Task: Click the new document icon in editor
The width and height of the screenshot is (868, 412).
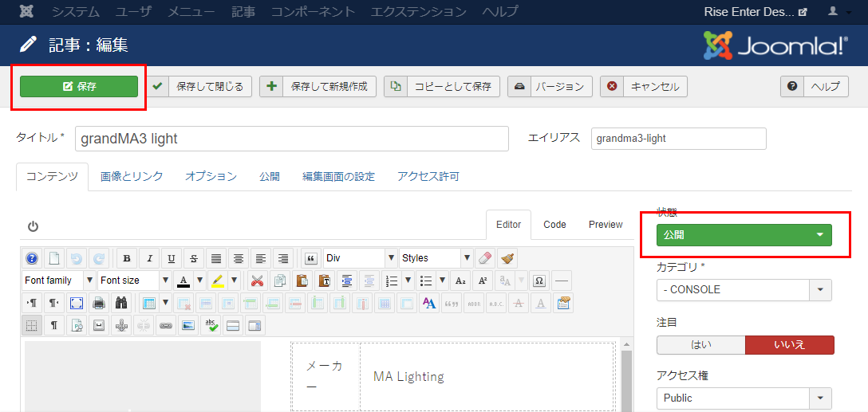Action: click(x=54, y=258)
